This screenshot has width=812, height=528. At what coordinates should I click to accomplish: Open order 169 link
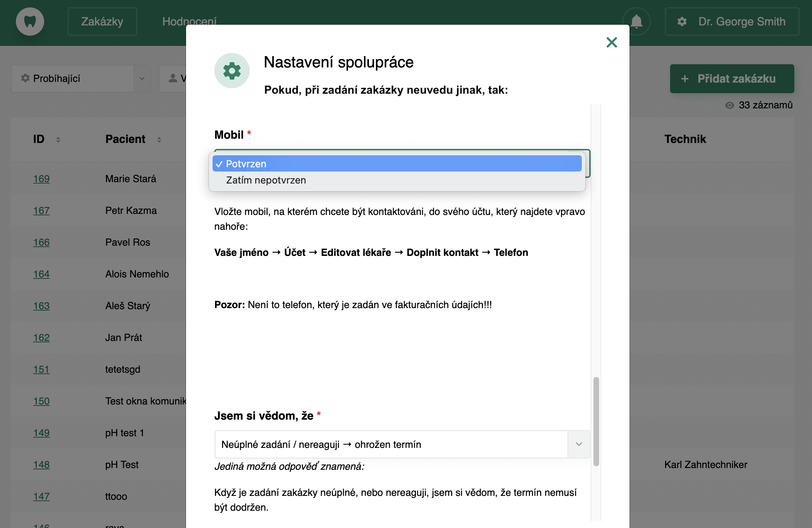point(41,179)
